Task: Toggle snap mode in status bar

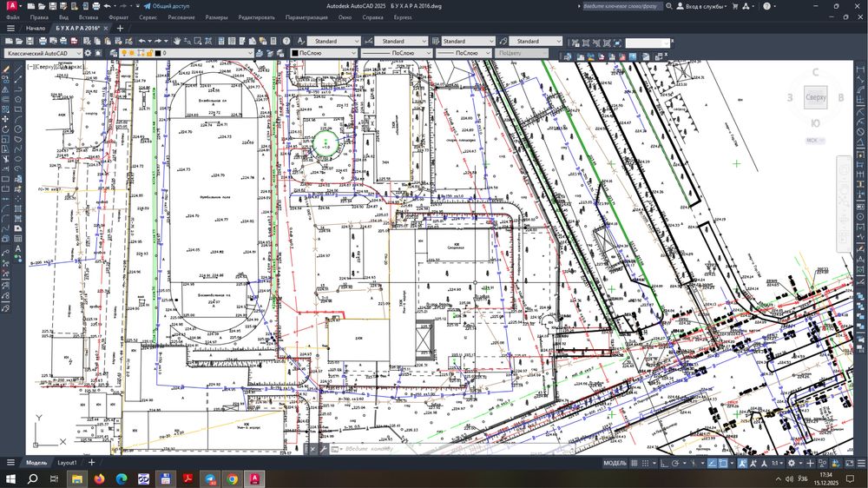Action: pyautogui.click(x=645, y=463)
